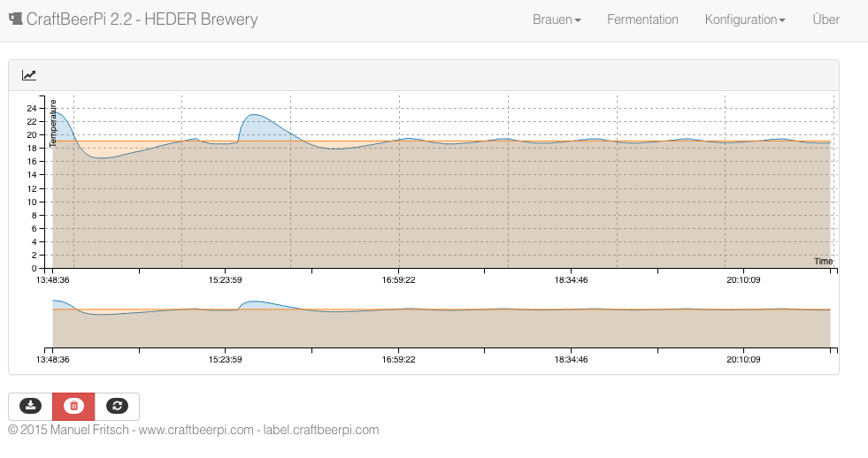This screenshot has height=458, width=868.
Task: Click the 15:23:59 label on main chart axis
Action: point(225,279)
